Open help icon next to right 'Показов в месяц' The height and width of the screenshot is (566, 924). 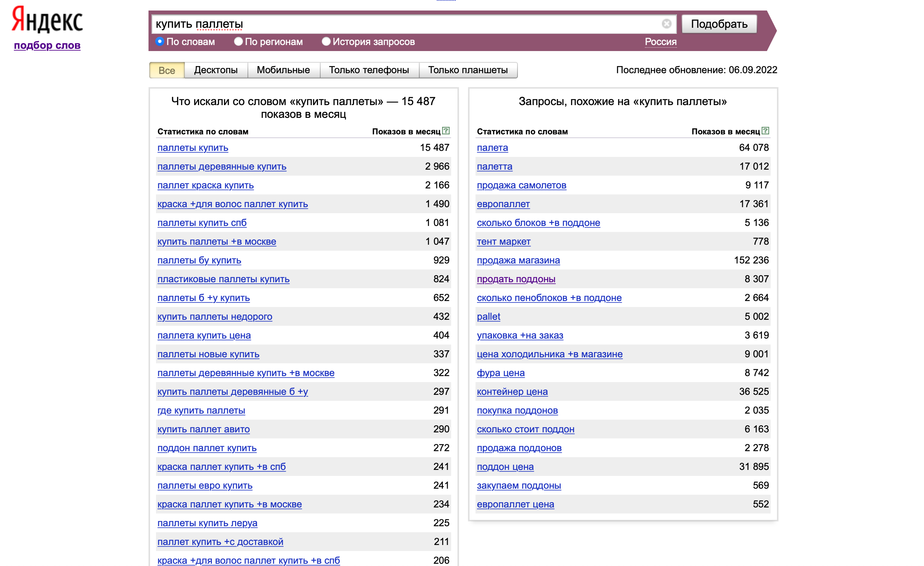pyautogui.click(x=765, y=131)
